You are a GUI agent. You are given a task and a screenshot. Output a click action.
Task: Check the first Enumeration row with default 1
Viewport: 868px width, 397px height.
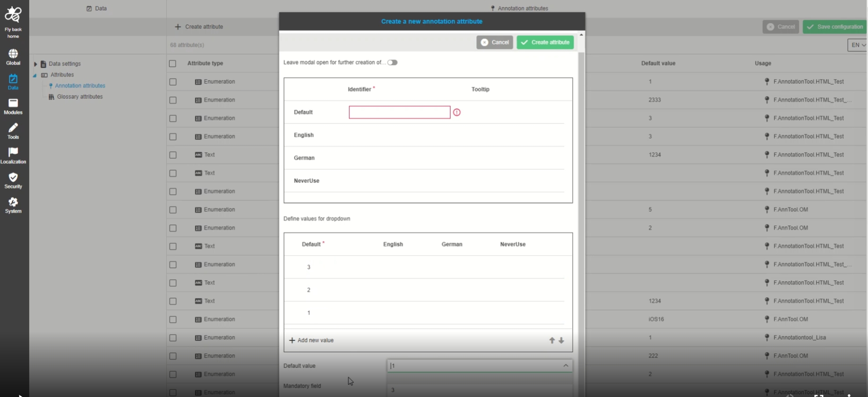point(173,82)
